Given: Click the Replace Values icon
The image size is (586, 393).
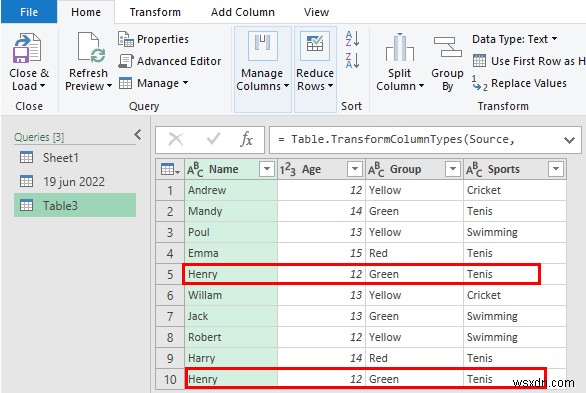Looking at the screenshot, I should [x=479, y=83].
